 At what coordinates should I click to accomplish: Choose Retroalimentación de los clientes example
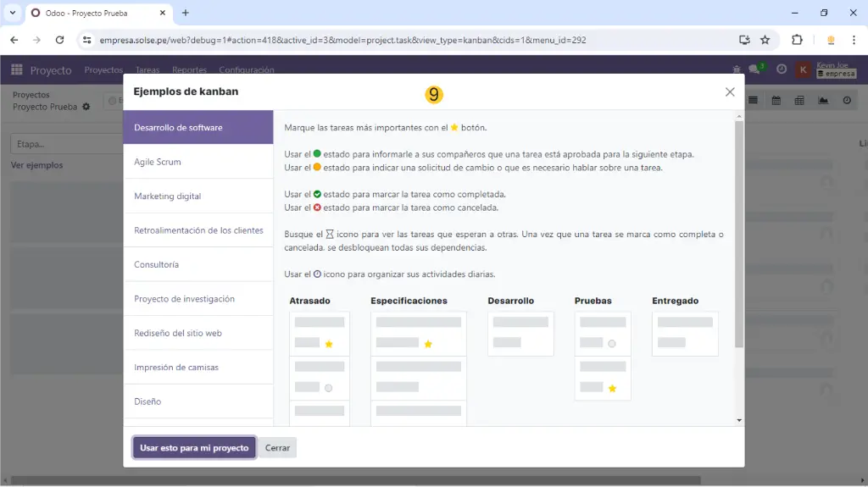198,230
